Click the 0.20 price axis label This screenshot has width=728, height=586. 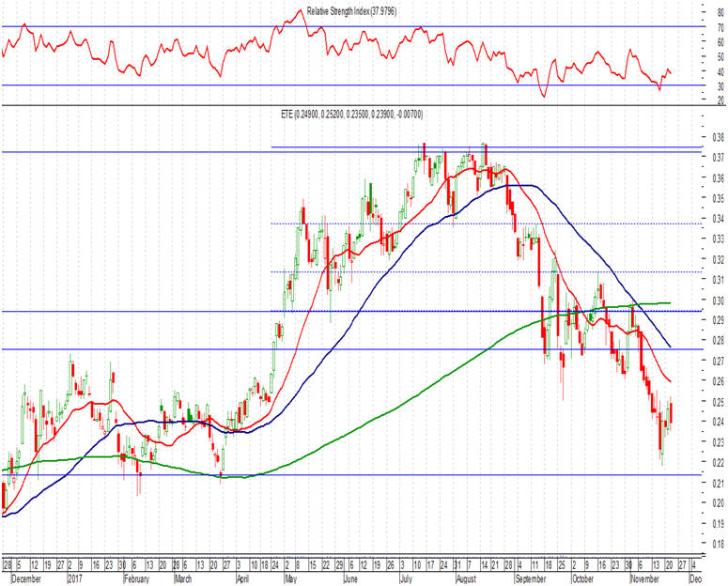coord(719,503)
